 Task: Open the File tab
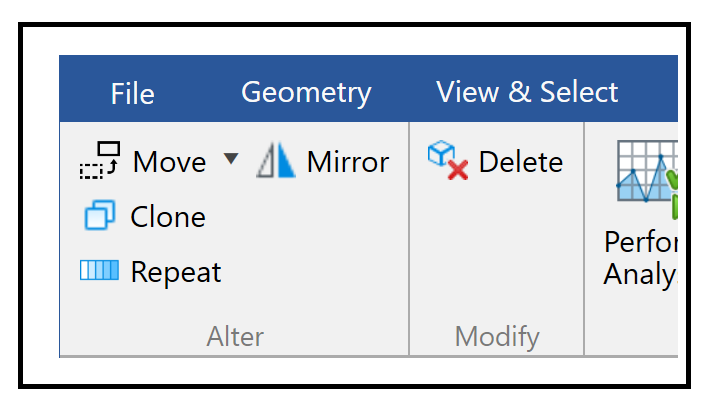coord(133,94)
